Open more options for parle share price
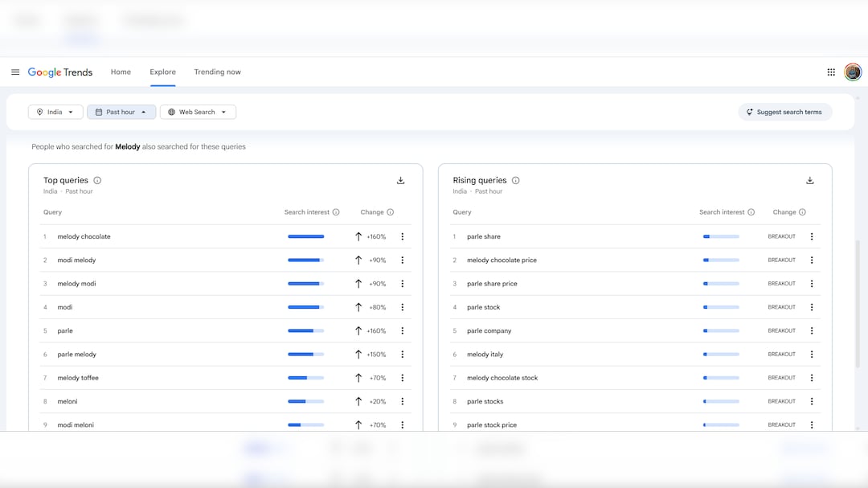The height and width of the screenshot is (488, 868). pyautogui.click(x=812, y=284)
